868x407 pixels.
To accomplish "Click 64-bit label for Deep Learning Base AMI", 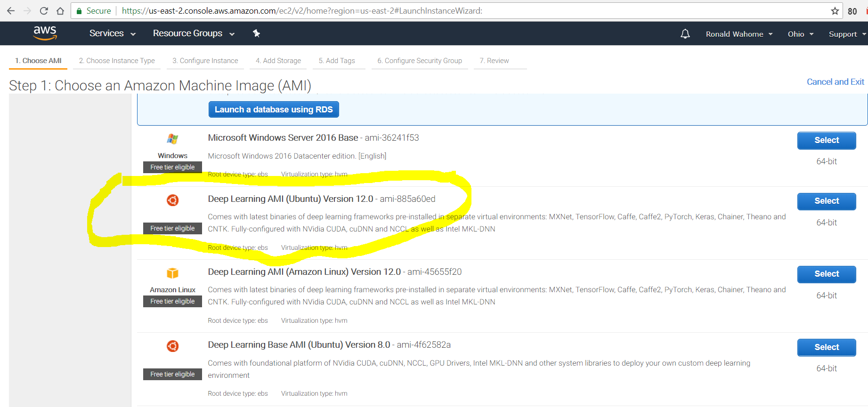I will click(827, 368).
